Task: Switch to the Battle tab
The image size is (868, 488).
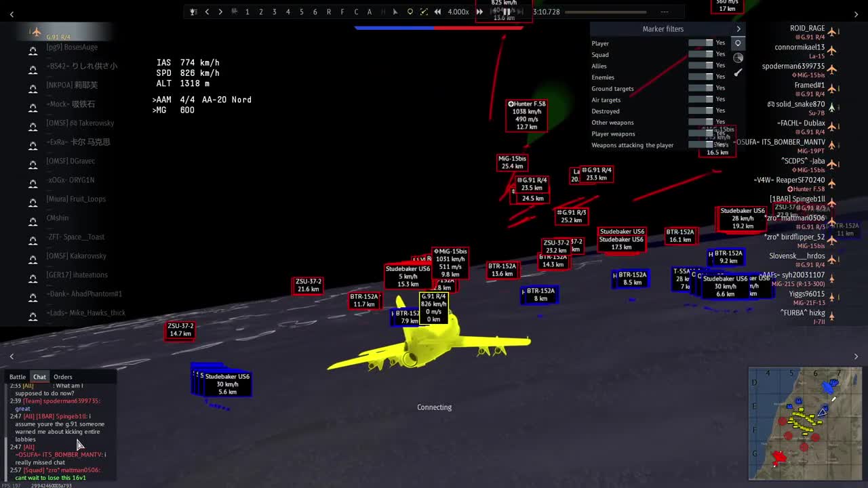Action: click(18, 377)
